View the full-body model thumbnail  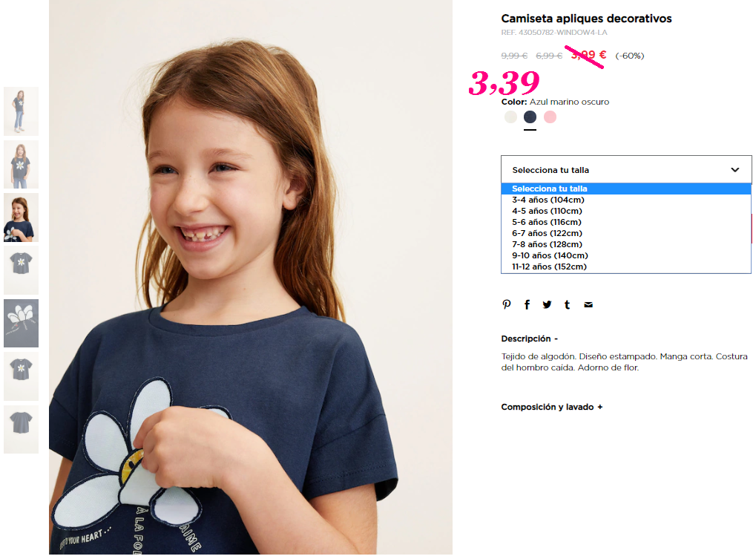click(22, 111)
